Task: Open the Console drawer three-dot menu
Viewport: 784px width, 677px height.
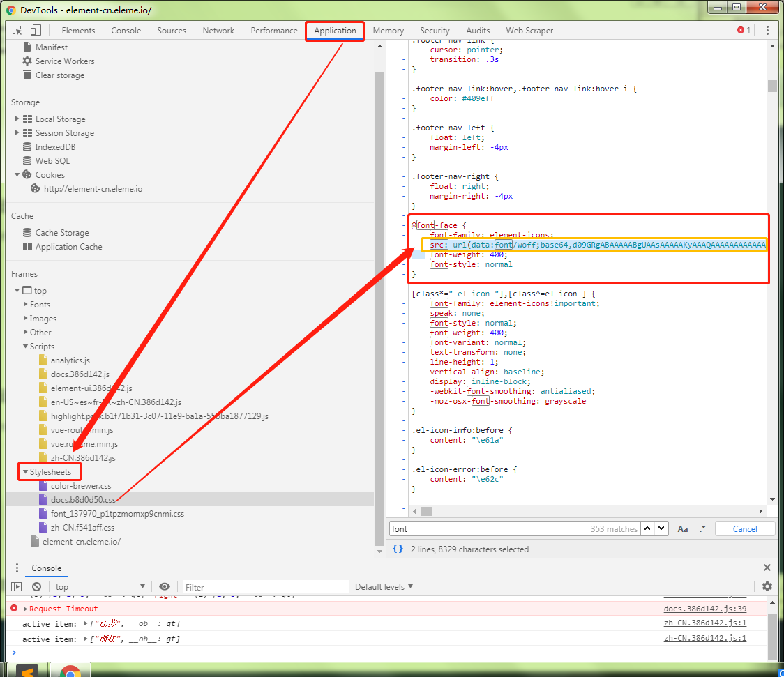Action: [x=17, y=568]
